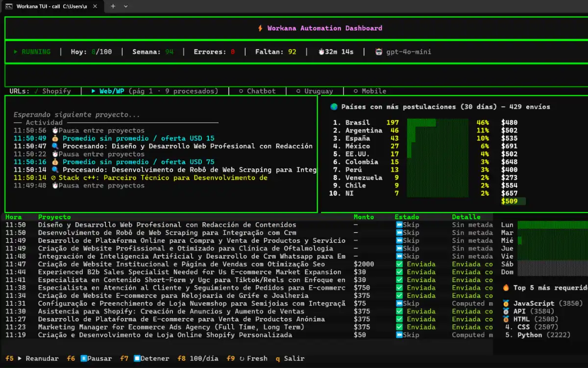Click the Errores: 0 counter

pos(214,52)
